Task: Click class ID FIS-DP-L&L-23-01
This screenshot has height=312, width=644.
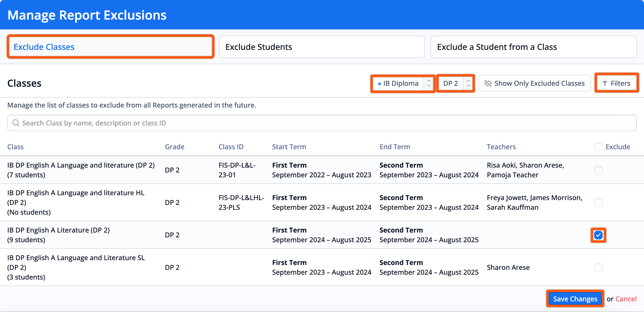Action: 237,170
